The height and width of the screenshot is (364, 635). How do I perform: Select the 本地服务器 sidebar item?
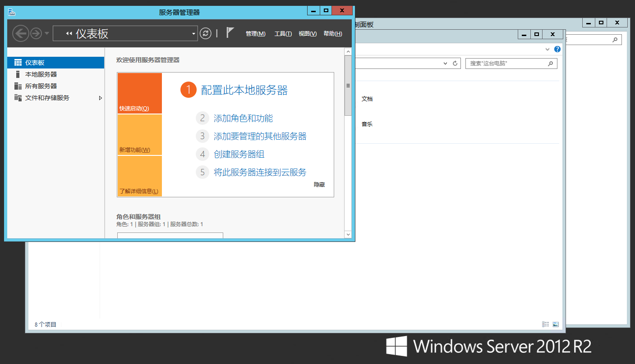41,74
